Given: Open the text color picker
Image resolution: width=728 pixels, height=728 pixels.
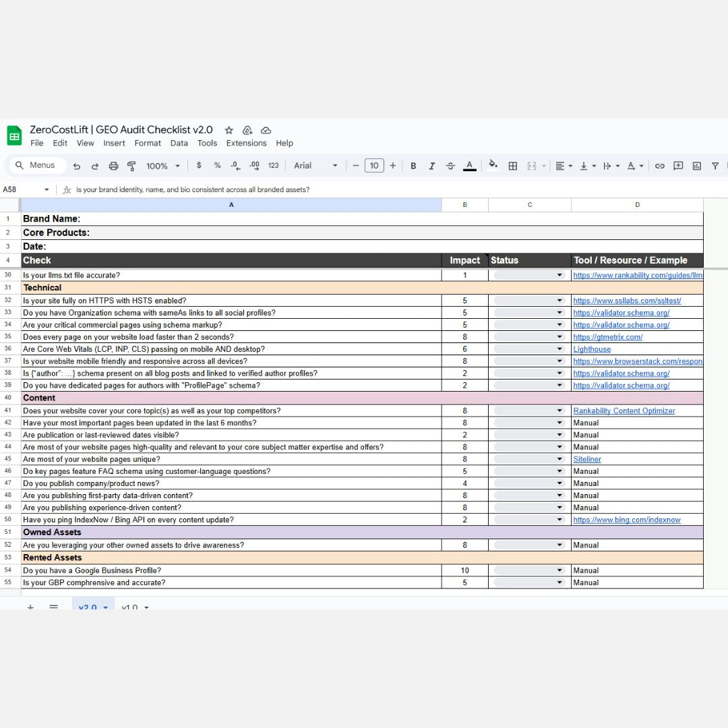Looking at the screenshot, I should (x=470, y=166).
